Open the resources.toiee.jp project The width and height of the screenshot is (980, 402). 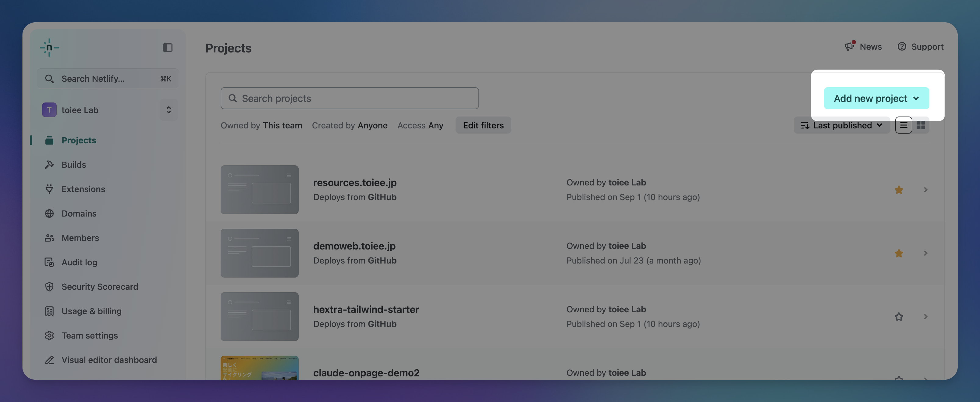[355, 182]
